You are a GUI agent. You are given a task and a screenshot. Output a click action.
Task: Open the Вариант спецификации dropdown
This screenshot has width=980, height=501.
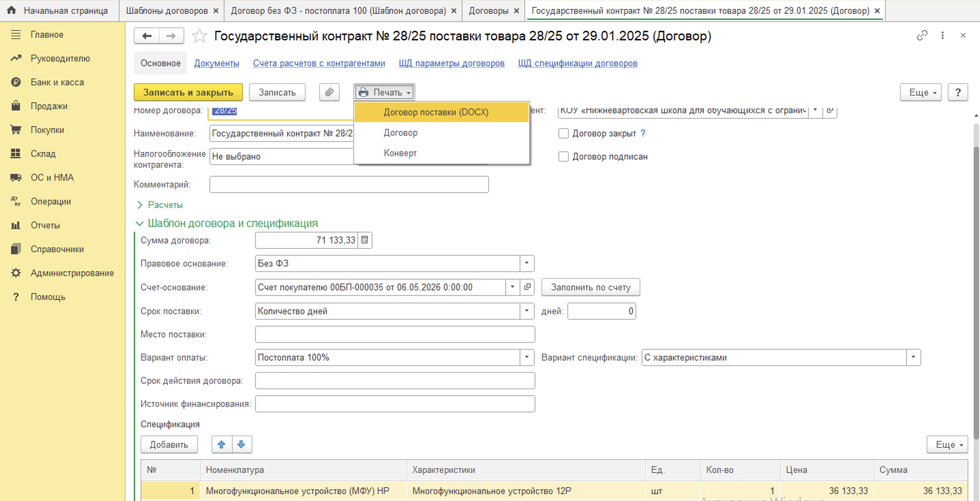(x=913, y=357)
